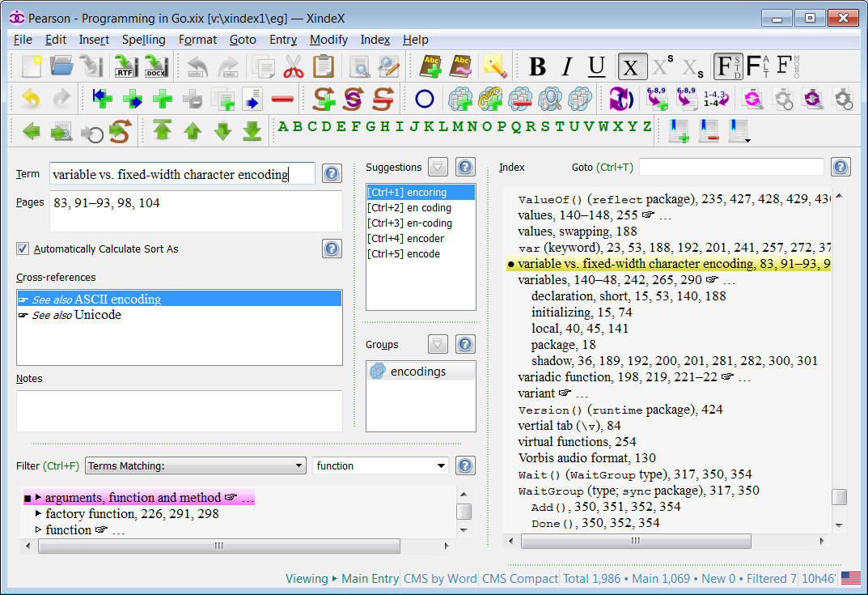This screenshot has width=868, height=595.
Task: Click remove-from-group icon with red minus
Action: pyautogui.click(x=520, y=99)
